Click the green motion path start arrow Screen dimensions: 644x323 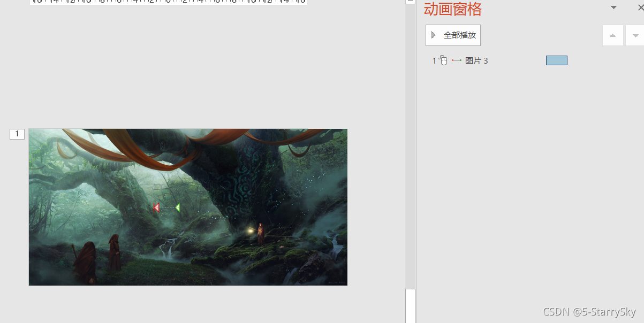click(177, 207)
